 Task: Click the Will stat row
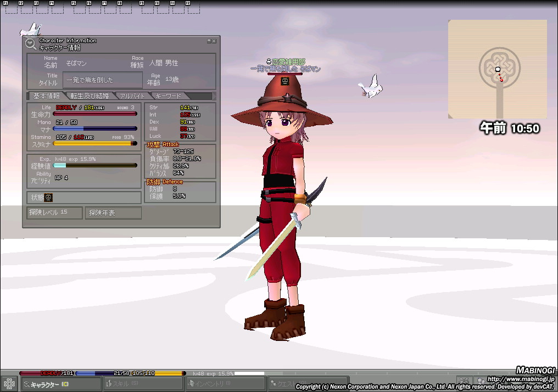tap(172, 129)
